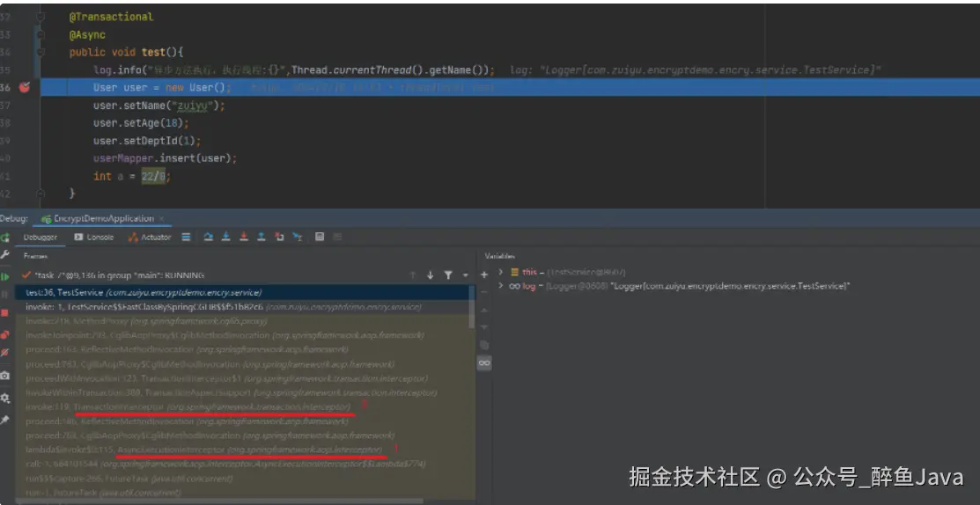Expand the 'this' variable node
Screen dimensions: 980x505
click(x=501, y=272)
